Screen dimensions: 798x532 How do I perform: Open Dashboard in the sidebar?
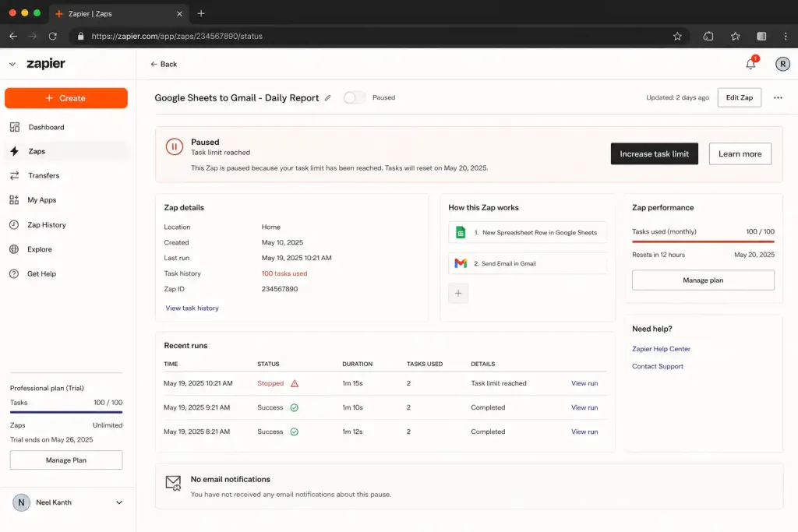(x=66, y=127)
